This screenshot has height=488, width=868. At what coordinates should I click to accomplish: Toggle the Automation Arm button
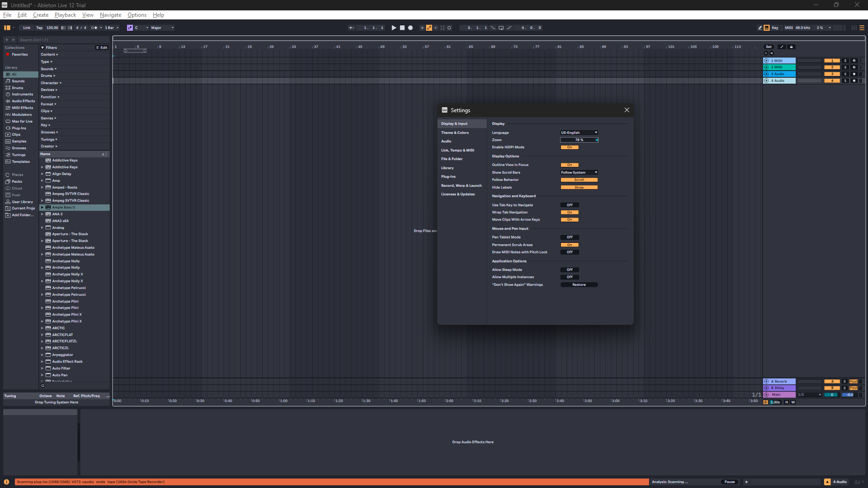429,28
